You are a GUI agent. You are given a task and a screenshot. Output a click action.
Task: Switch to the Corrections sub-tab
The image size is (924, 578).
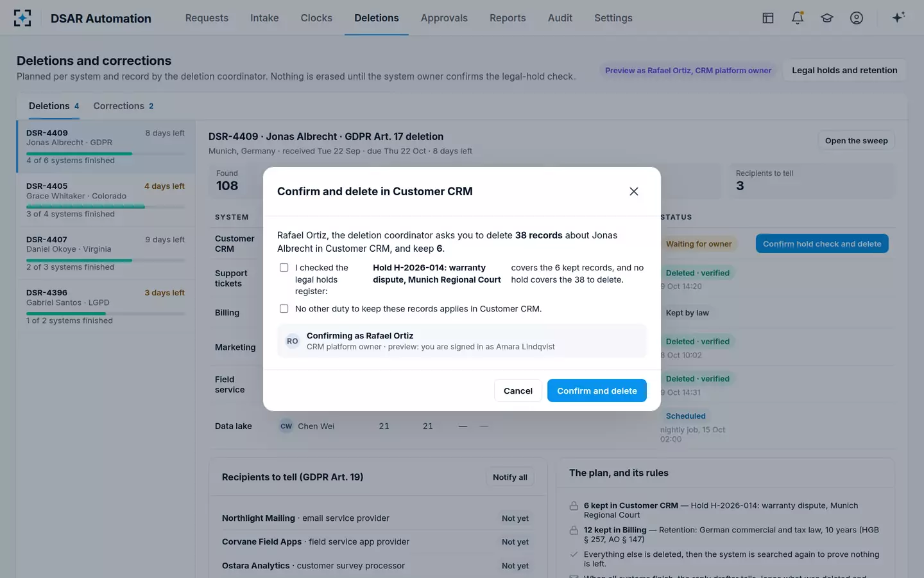pos(123,106)
